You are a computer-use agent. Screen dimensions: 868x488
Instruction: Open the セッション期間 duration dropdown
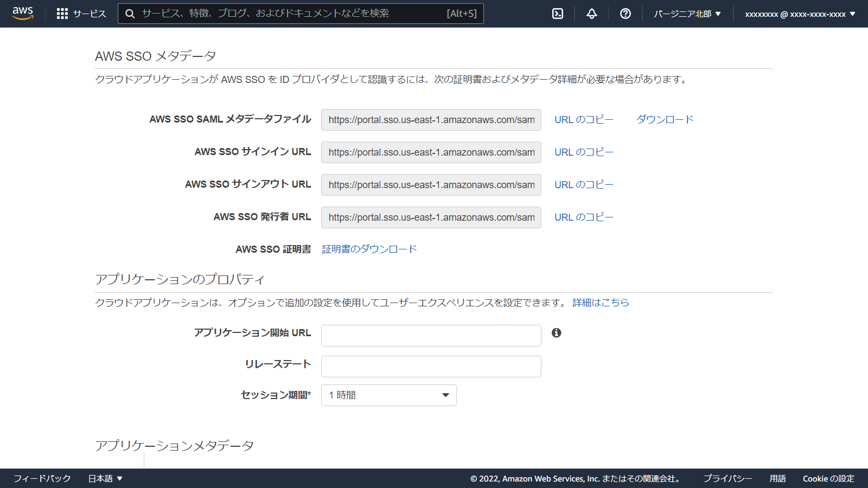[388, 395]
